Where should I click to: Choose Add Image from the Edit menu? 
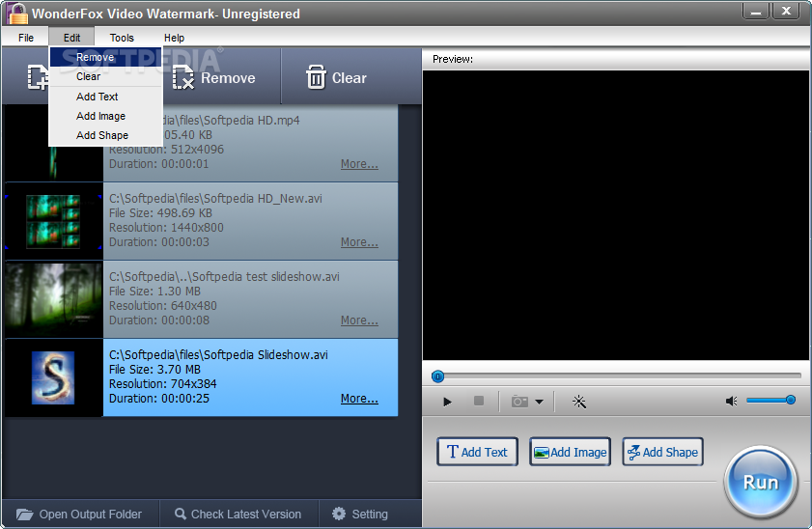pyautogui.click(x=105, y=116)
